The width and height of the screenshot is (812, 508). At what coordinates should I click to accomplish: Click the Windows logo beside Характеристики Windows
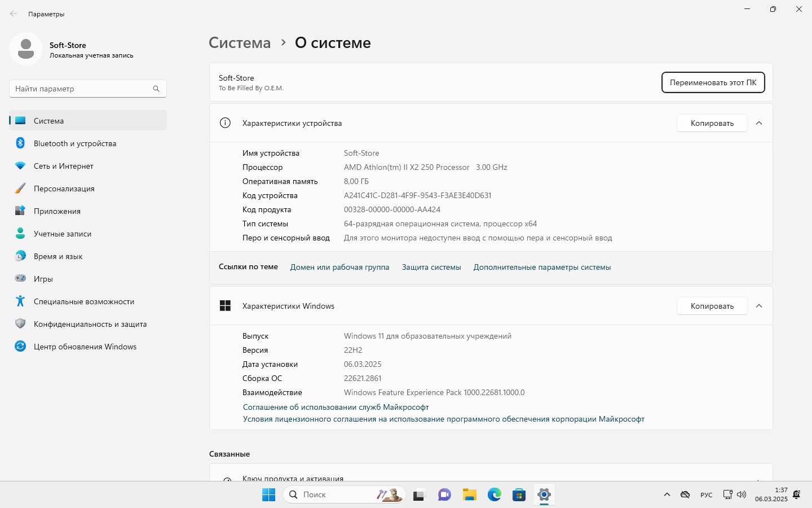click(225, 306)
